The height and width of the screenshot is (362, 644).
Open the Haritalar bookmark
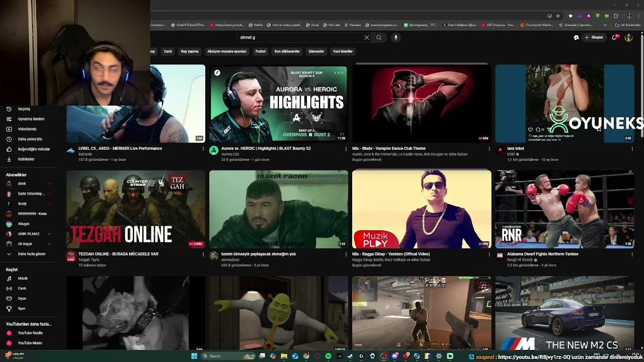click(x=353, y=25)
